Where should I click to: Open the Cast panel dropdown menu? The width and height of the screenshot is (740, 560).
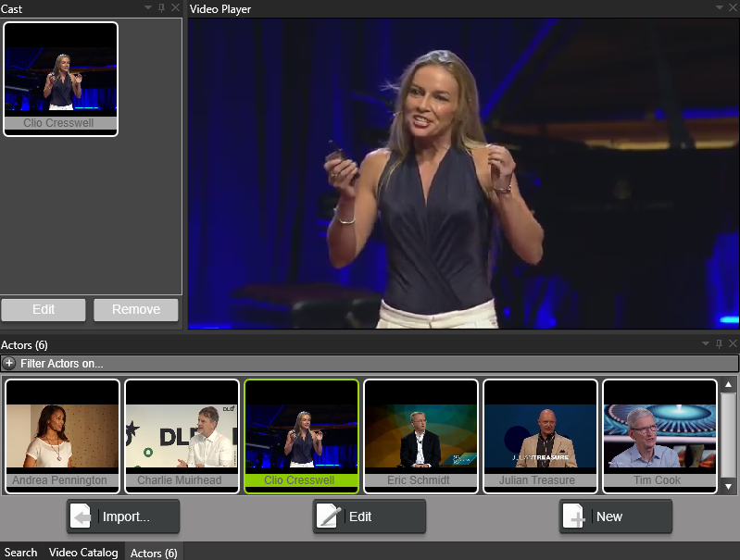click(148, 8)
